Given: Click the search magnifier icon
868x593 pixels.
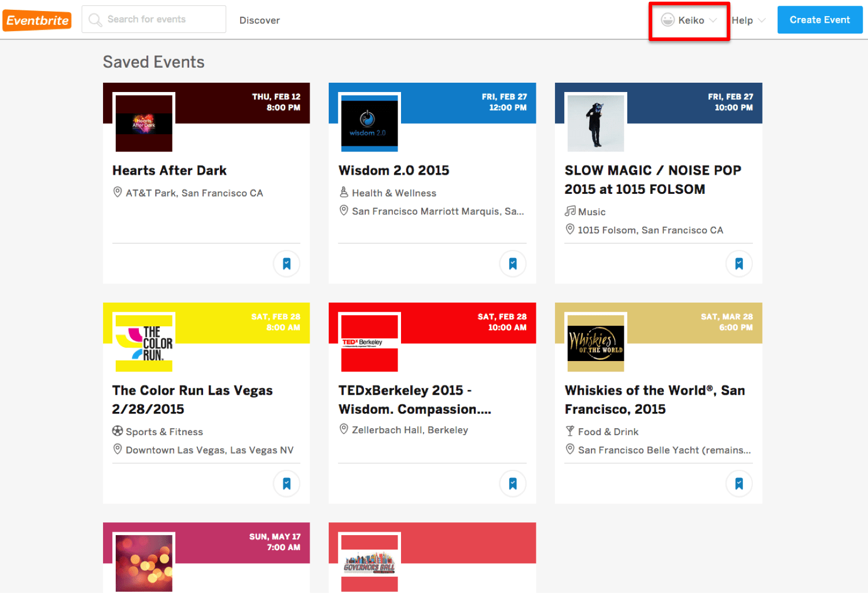Looking at the screenshot, I should 95,20.
